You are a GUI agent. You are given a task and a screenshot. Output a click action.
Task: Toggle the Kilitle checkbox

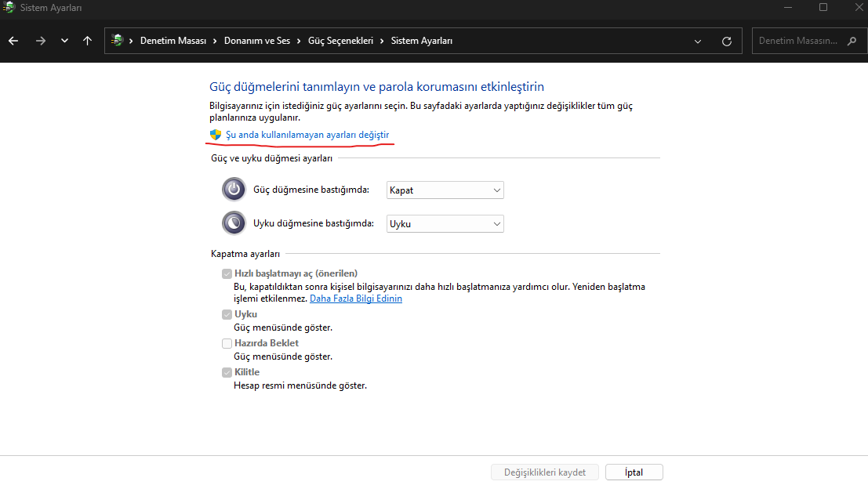(x=227, y=373)
